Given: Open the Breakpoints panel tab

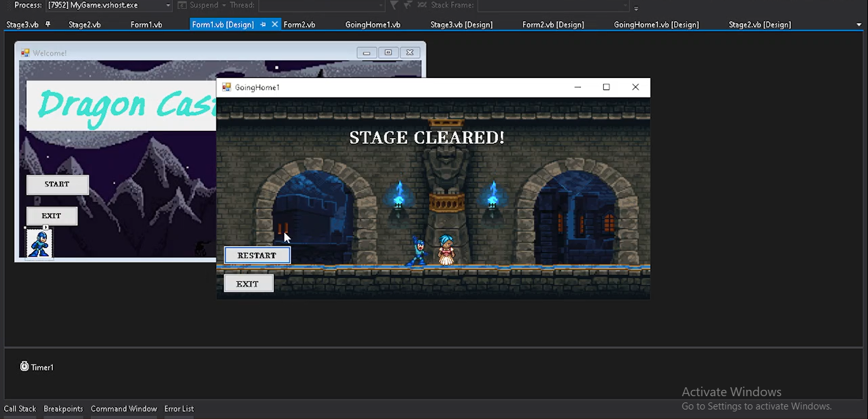Looking at the screenshot, I should 63,409.
